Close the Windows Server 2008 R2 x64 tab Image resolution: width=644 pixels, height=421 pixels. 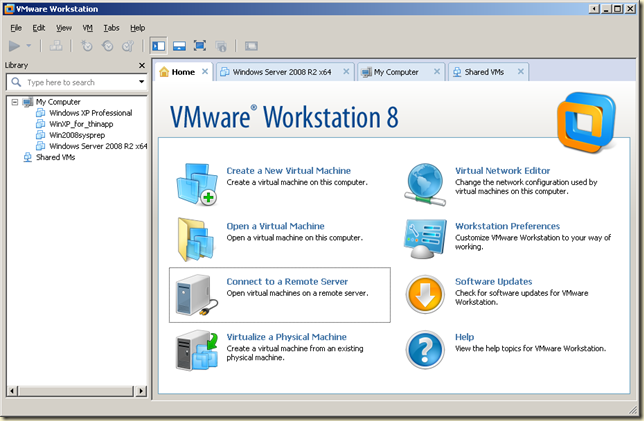(346, 71)
